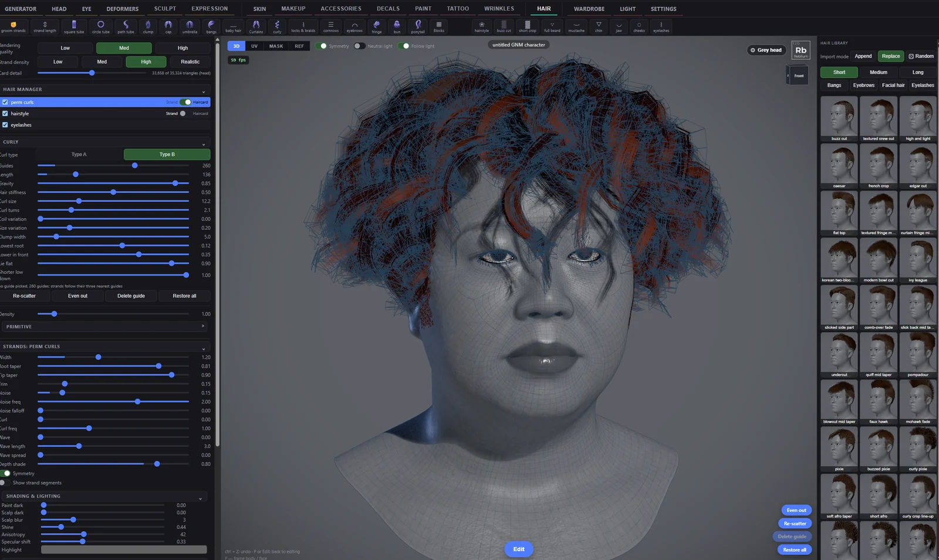Viewport: 939px width, 560px height.
Task: Uncheck the hairstyle layer checkbox
Action: point(5,113)
